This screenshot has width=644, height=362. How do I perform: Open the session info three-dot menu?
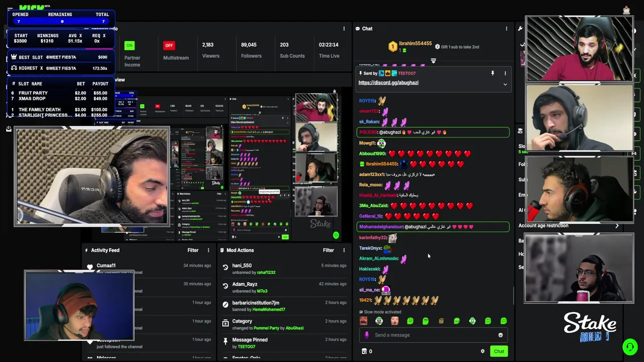[344, 29]
